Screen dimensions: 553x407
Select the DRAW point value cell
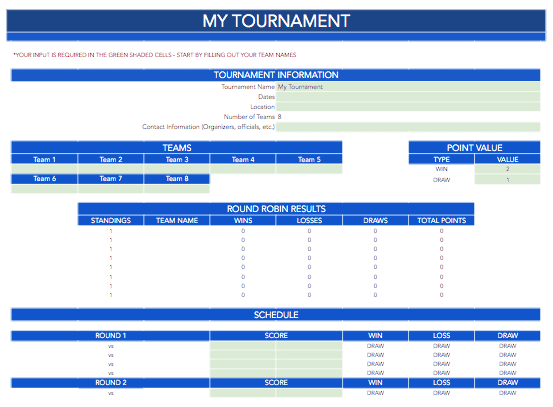[508, 180]
